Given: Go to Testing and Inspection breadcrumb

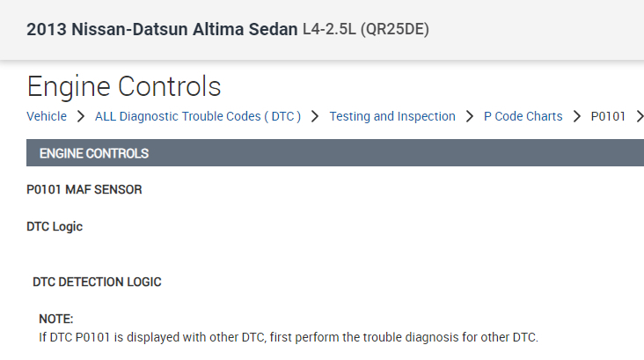Looking at the screenshot, I should 392,116.
